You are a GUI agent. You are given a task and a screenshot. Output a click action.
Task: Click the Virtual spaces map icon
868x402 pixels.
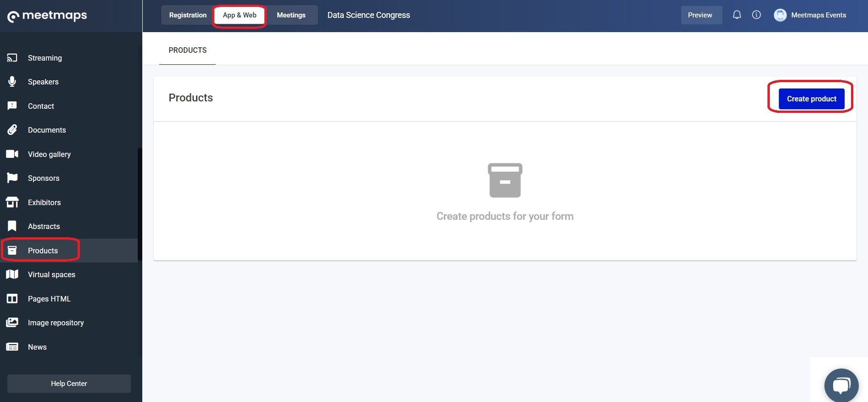click(12, 274)
